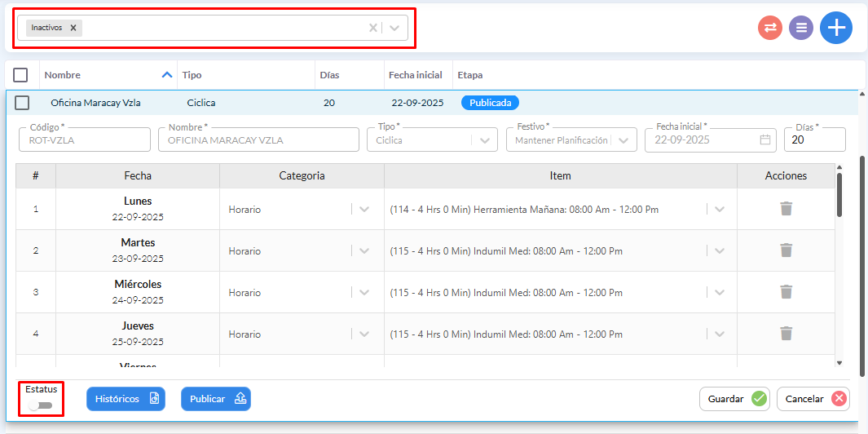Check the Oficina Maracay Vzla row checkbox
Viewport: 868px width, 434px height.
(x=23, y=103)
